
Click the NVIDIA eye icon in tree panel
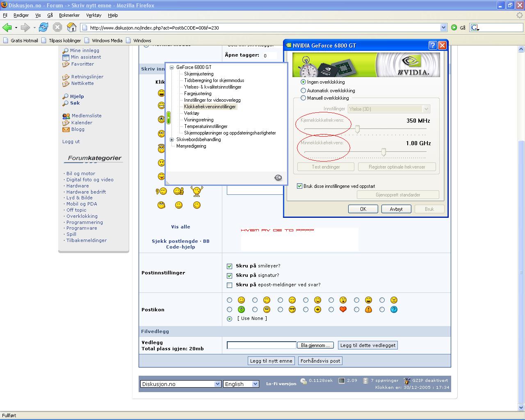(278, 178)
